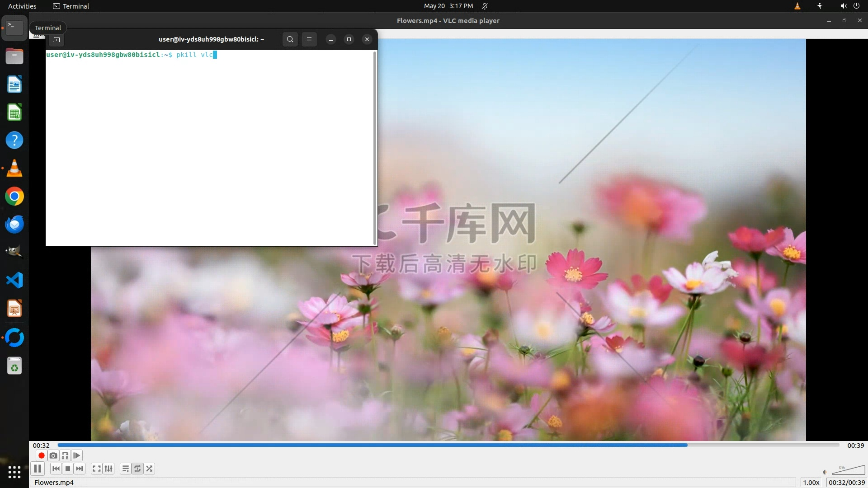The width and height of the screenshot is (868, 488).
Task: Mute audio via the speaker icon
Action: click(825, 472)
